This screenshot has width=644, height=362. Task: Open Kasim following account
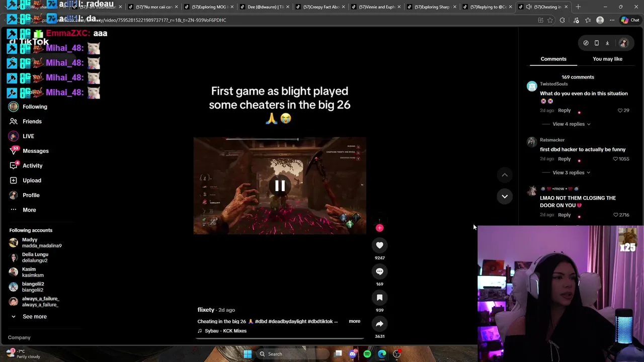pos(26,272)
